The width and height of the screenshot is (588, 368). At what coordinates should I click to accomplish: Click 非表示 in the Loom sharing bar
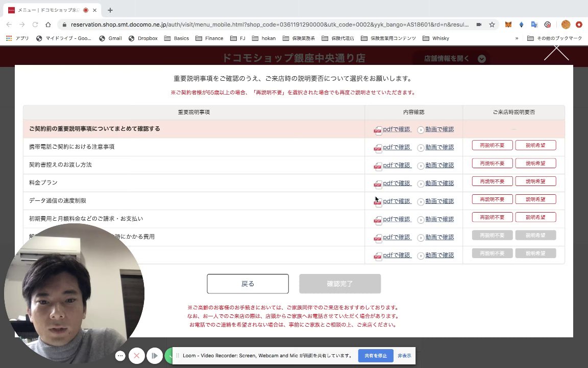point(404,356)
